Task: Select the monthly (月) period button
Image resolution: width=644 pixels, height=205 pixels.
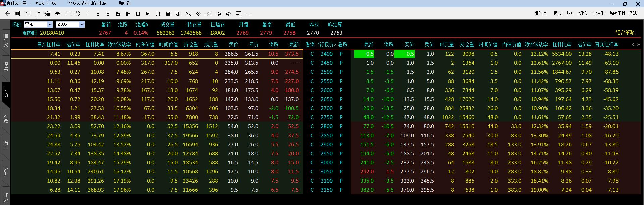Action: click(x=158, y=14)
